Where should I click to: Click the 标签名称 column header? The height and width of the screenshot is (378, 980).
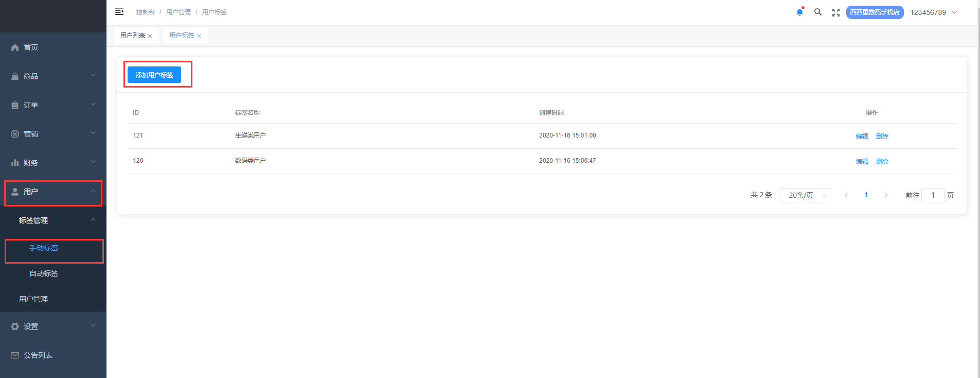point(247,113)
